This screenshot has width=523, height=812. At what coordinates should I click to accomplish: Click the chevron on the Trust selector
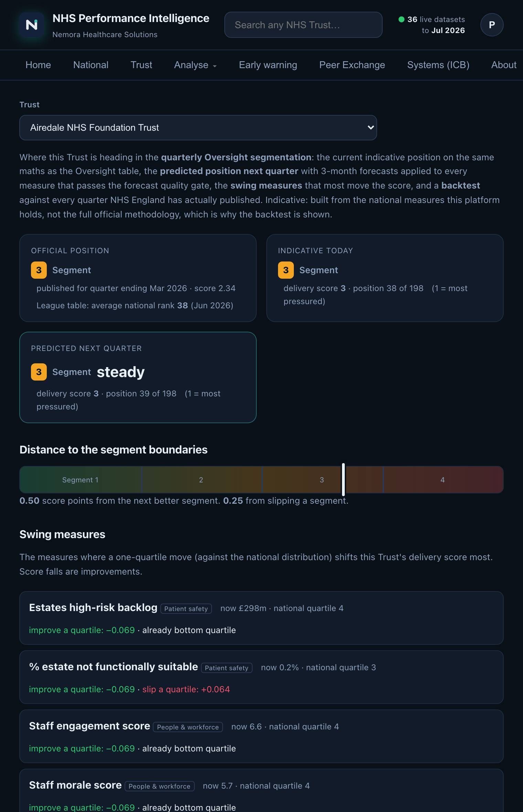pos(371,128)
